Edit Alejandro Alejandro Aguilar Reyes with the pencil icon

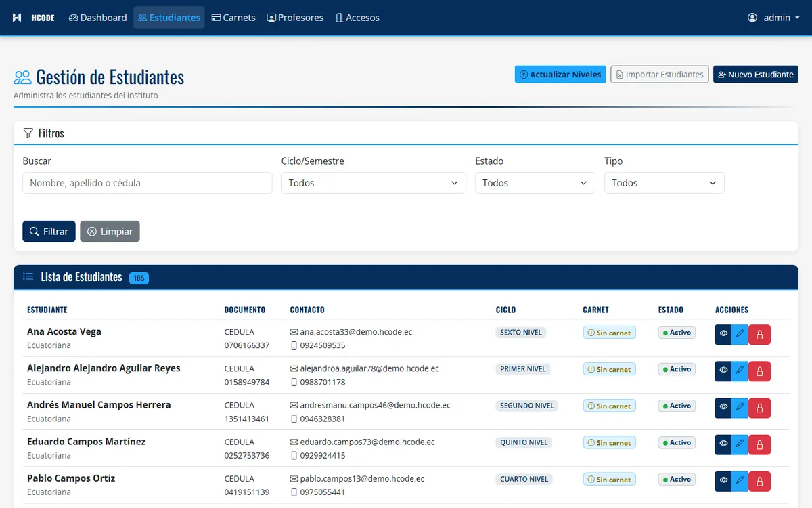(x=740, y=371)
